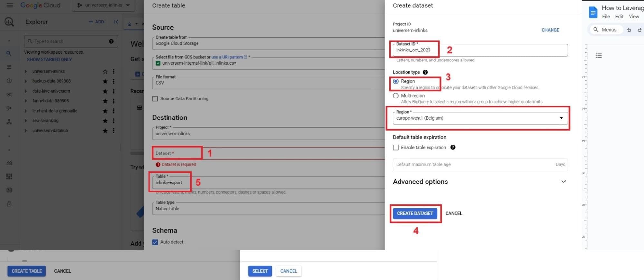
Task: Expand the seo-seranking project tree node
Action: pyautogui.click(x=26, y=121)
